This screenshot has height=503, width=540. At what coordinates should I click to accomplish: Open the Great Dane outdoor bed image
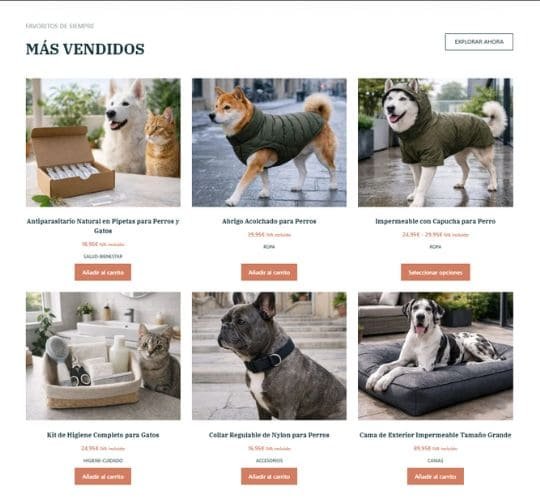point(435,356)
